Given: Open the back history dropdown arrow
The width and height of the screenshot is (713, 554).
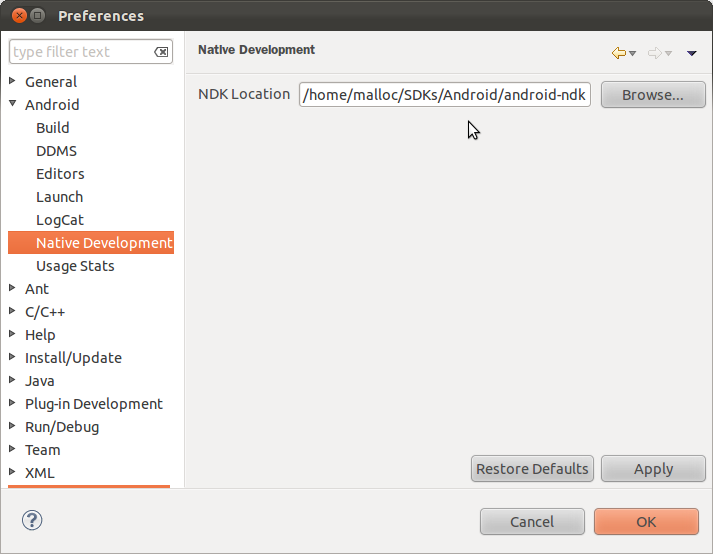Looking at the screenshot, I should tap(633, 54).
